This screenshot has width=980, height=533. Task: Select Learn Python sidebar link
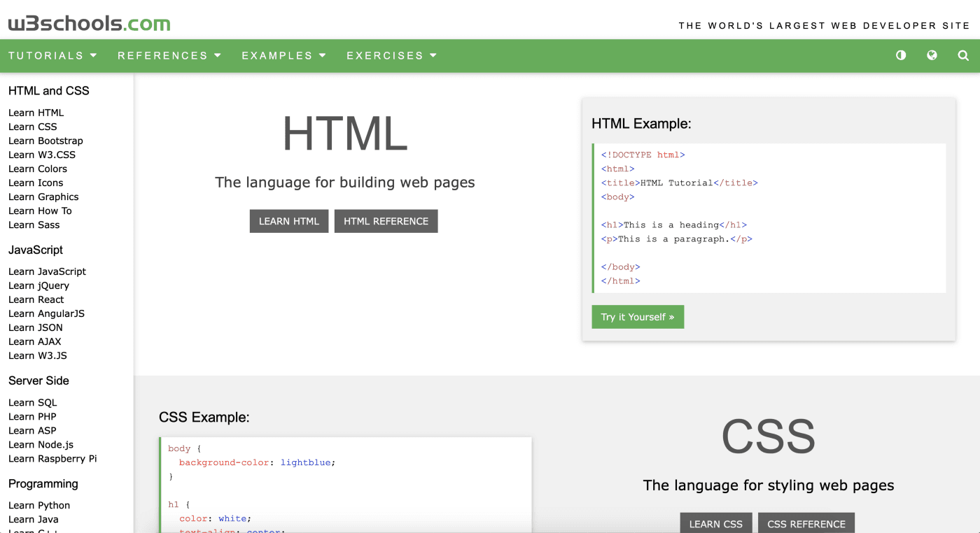[39, 505]
